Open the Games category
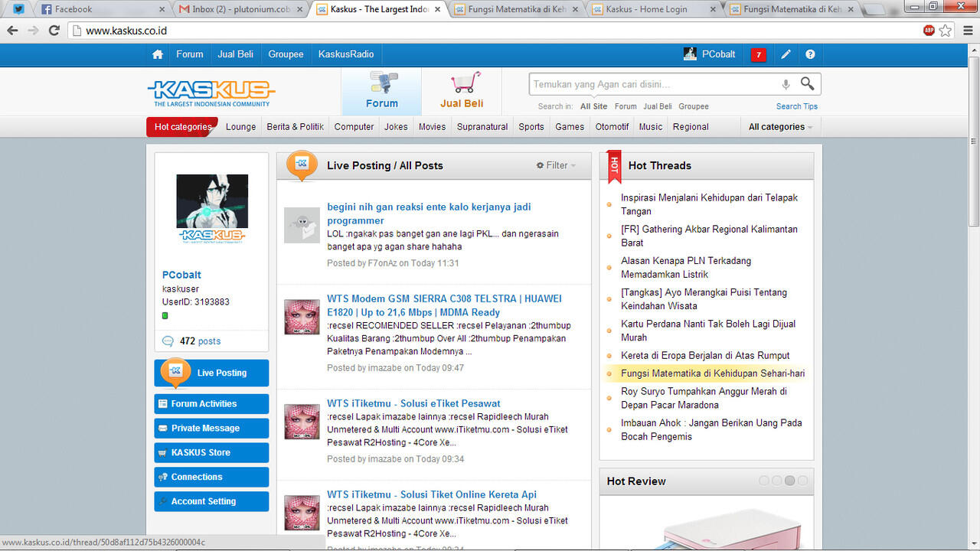Screen dimensions: 980x551 pyautogui.click(x=570, y=127)
